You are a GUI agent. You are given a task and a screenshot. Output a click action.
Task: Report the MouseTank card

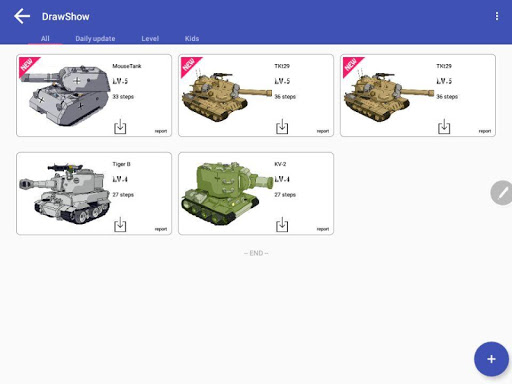pos(161,131)
